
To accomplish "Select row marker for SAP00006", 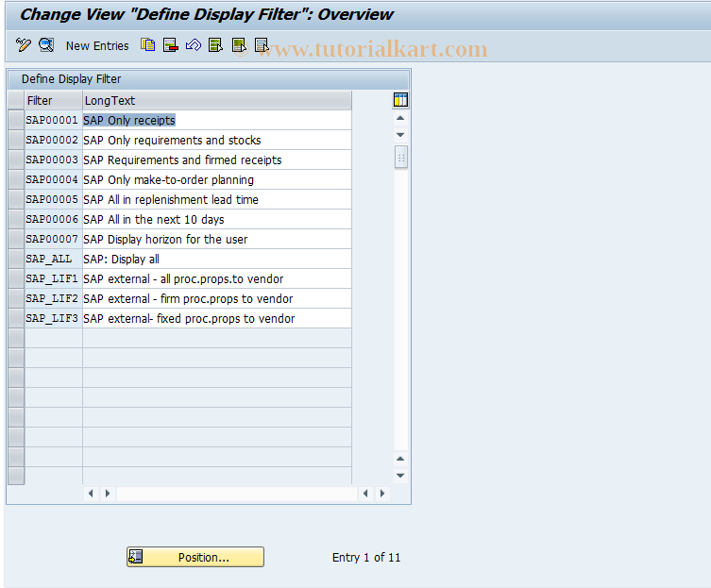I will click(x=16, y=219).
